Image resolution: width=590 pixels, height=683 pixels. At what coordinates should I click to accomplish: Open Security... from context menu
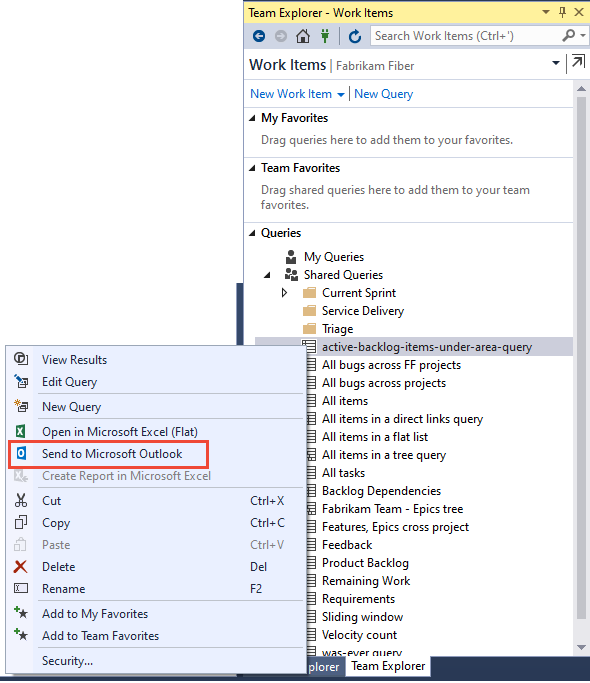(67, 660)
